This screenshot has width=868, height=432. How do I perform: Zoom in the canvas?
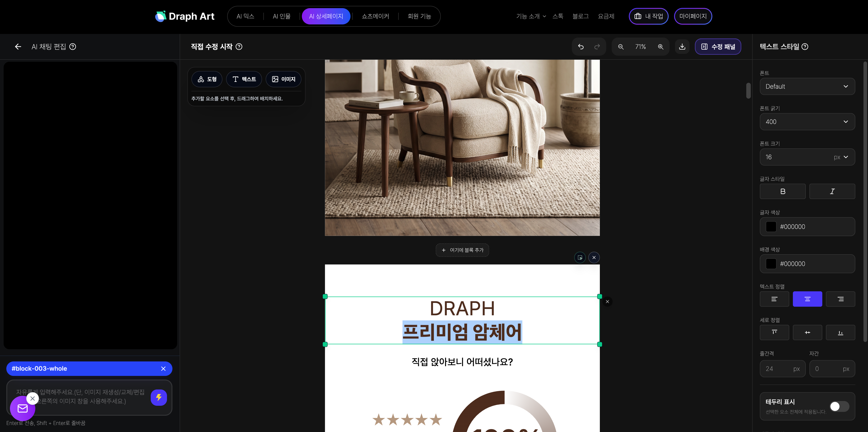coord(661,47)
